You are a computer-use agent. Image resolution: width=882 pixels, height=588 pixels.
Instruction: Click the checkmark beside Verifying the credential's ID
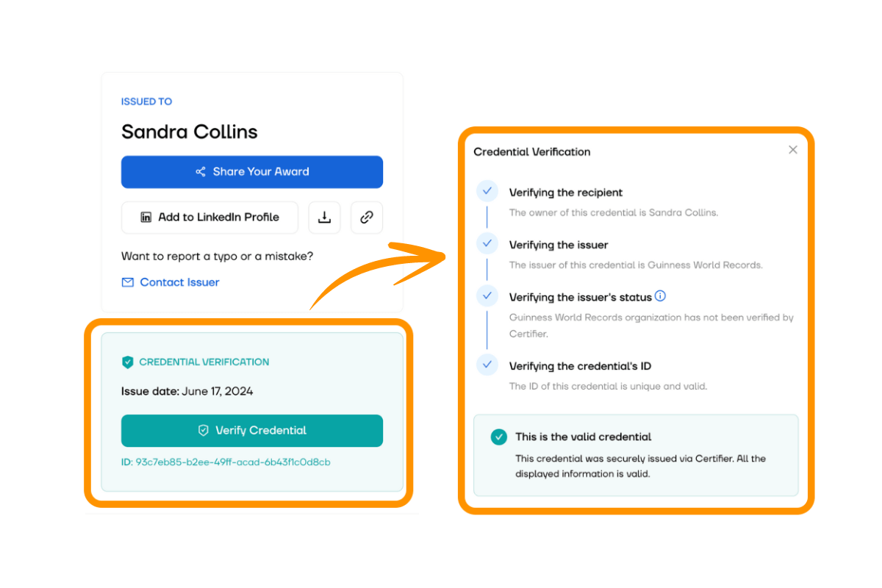(487, 365)
